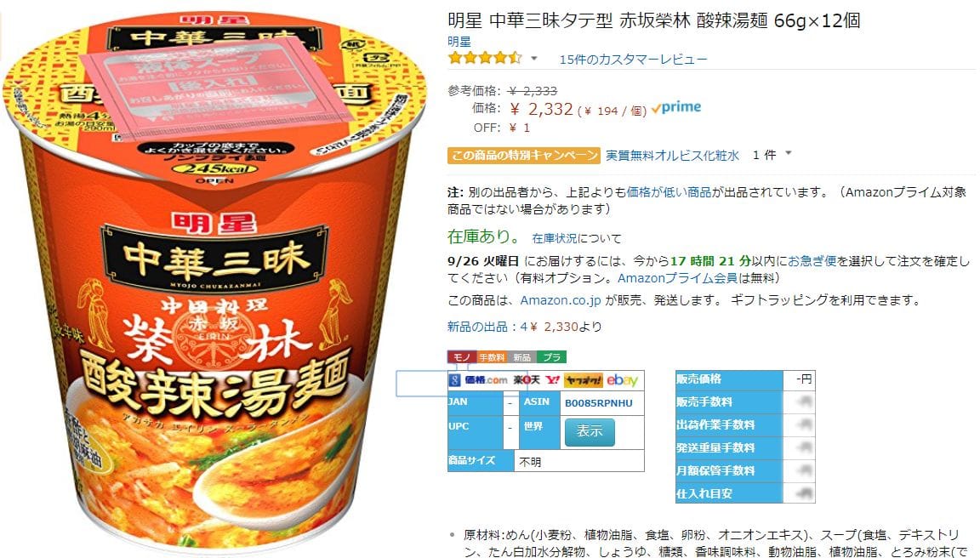Select the 手数料 tab
980x558 pixels.
492,356
